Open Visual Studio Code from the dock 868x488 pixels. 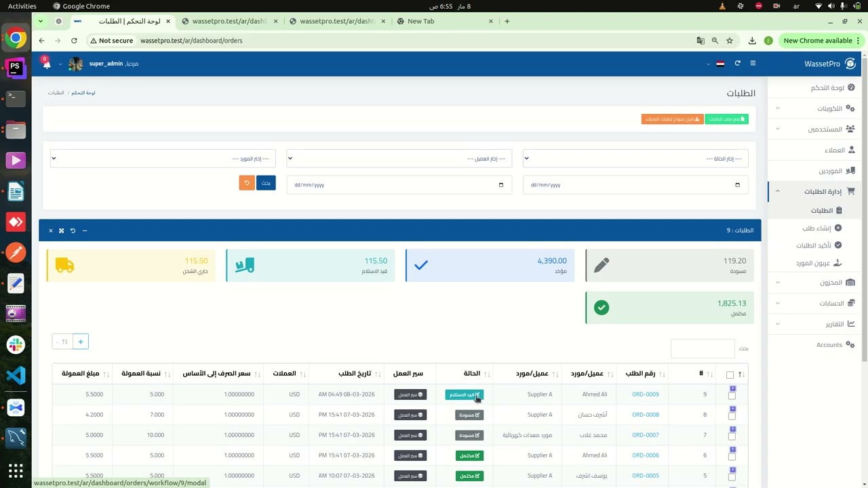(16, 375)
